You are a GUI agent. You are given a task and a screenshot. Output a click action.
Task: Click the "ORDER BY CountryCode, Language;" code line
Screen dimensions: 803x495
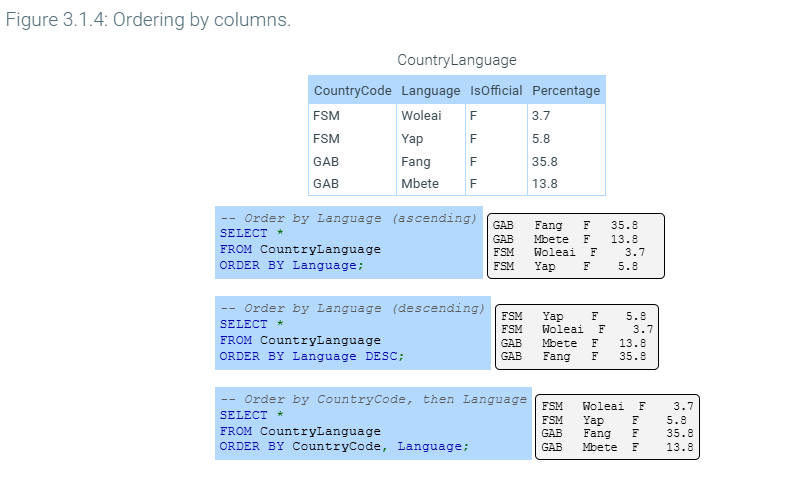point(343,447)
